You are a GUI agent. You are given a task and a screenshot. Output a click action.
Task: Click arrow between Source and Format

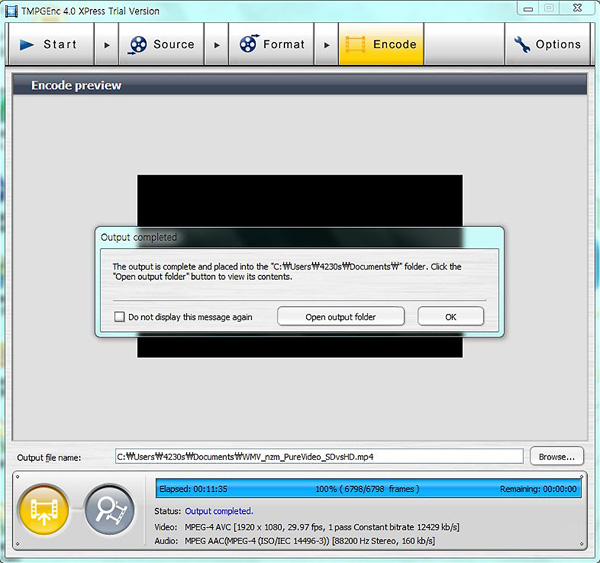pyautogui.click(x=217, y=45)
